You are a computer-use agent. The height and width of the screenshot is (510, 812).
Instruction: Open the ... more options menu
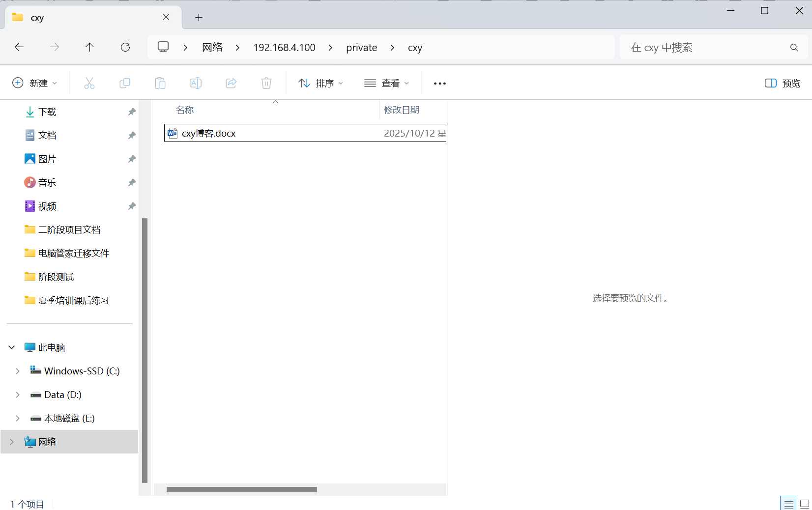439,83
